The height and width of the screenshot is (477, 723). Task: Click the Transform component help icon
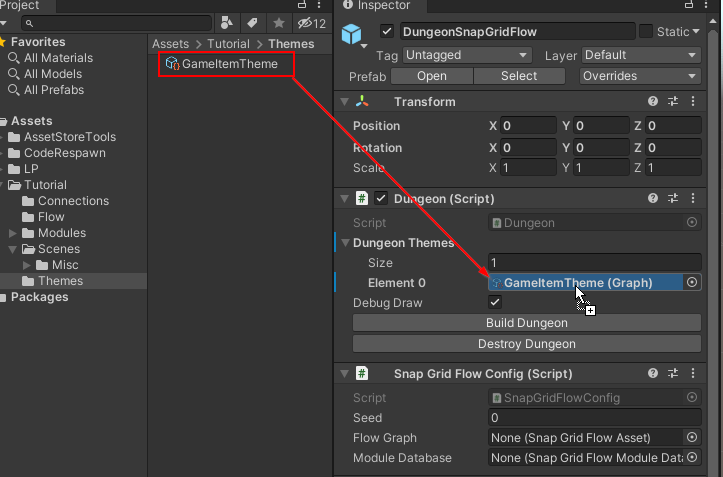coord(653,102)
